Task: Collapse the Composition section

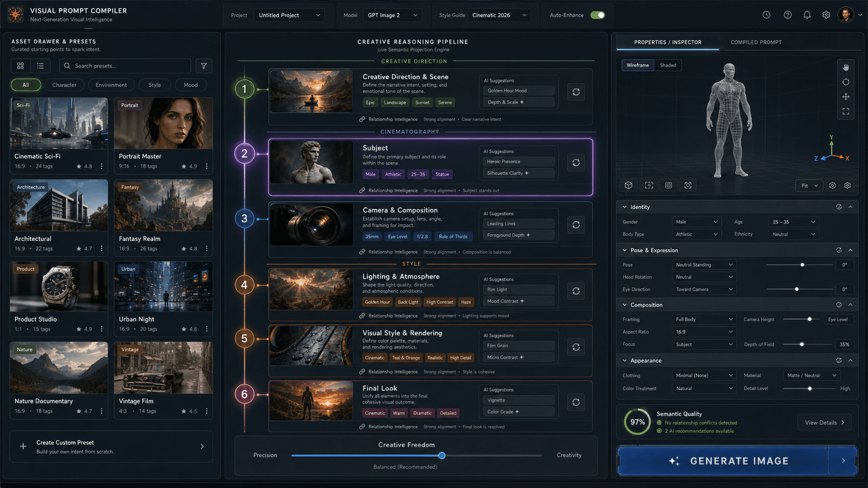Action: (850, 305)
